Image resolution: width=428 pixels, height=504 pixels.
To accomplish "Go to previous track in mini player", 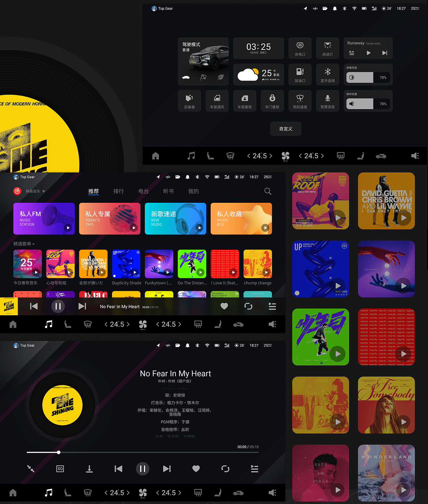I will (x=34, y=306).
